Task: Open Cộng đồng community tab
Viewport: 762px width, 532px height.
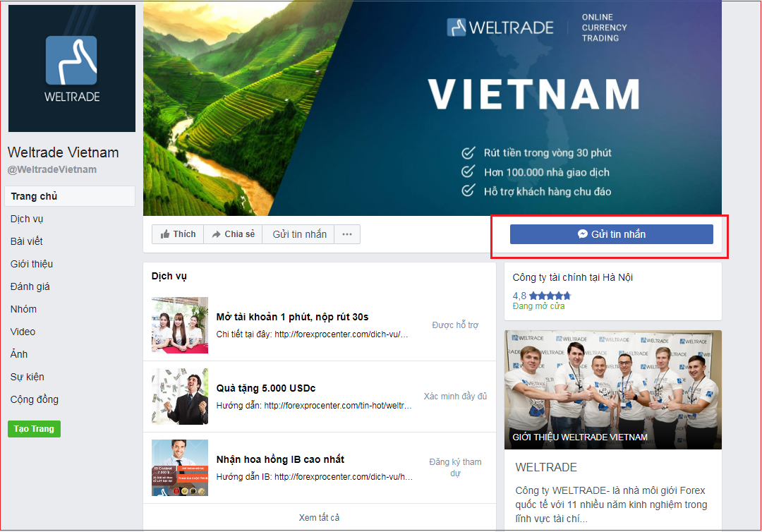Action: (35, 399)
